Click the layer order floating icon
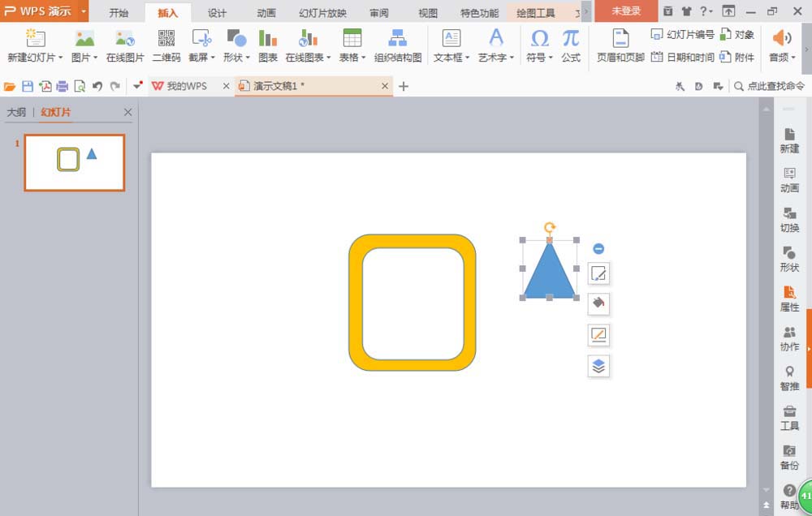Screen dimensions: 812x516 598,366
